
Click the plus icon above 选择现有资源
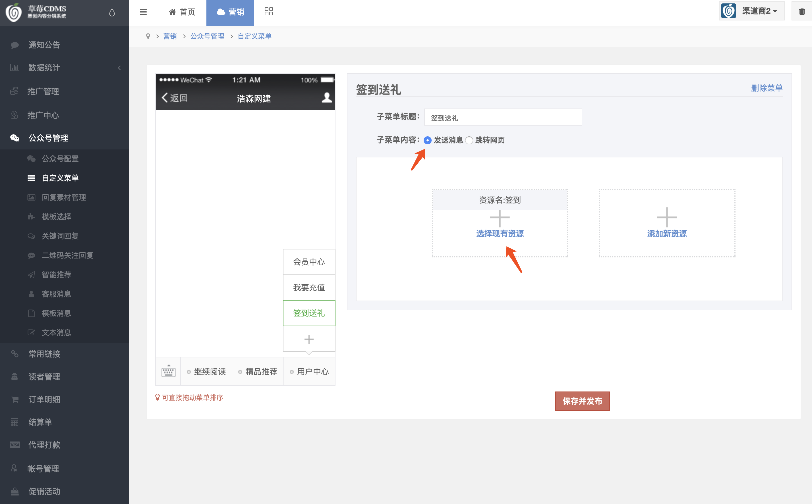click(x=500, y=218)
